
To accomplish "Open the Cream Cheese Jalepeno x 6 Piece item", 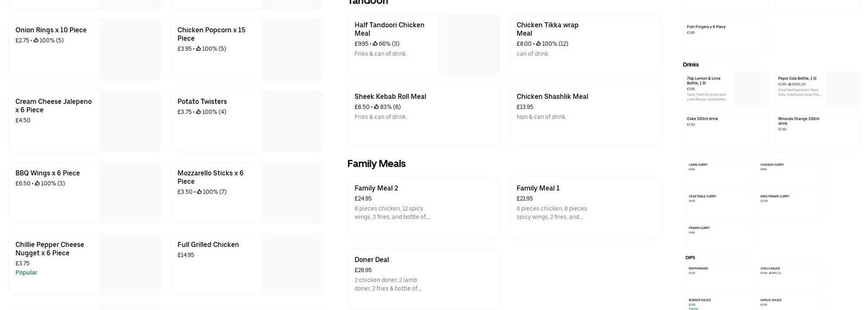I will pos(53,106).
